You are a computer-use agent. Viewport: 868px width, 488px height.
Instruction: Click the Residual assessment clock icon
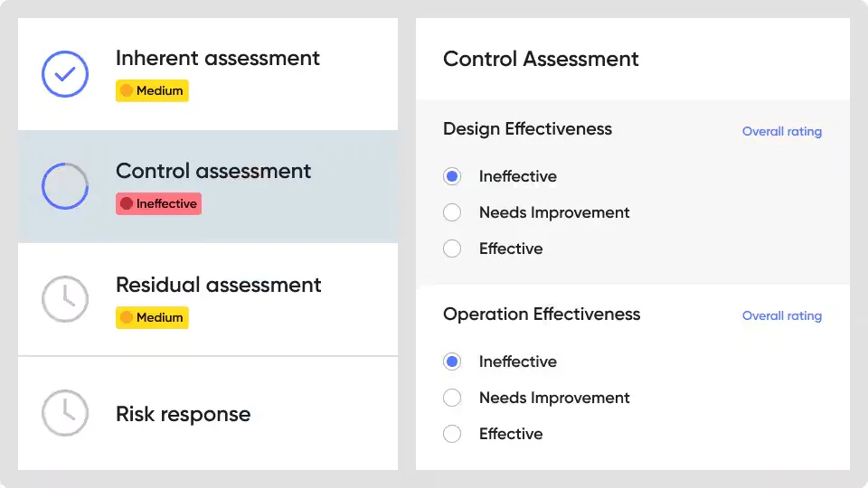(65, 299)
